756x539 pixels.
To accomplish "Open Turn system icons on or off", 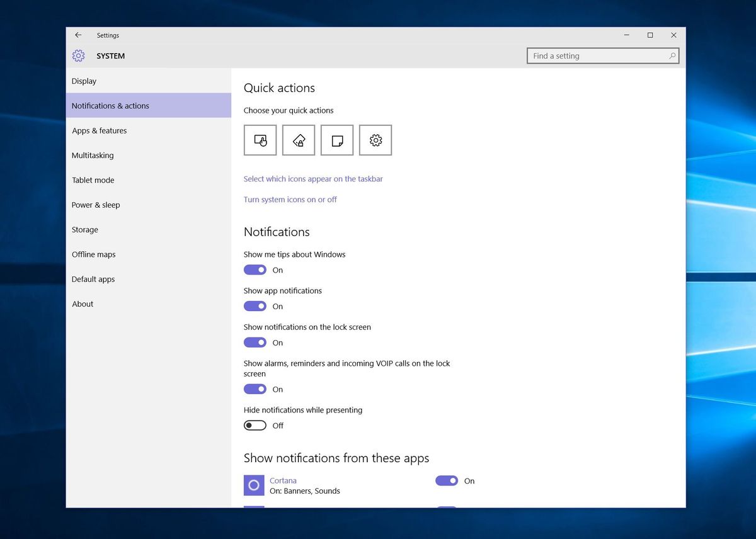I will click(x=290, y=199).
